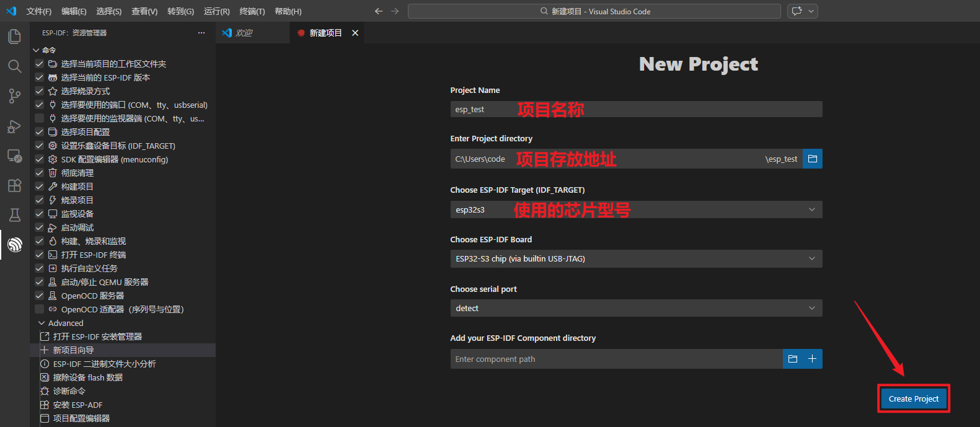Open the Extensions view

click(14, 185)
